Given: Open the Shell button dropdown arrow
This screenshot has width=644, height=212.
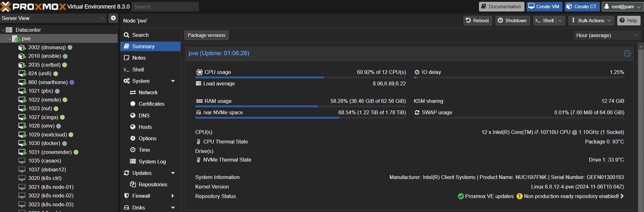Looking at the screenshot, I should point(560,21).
